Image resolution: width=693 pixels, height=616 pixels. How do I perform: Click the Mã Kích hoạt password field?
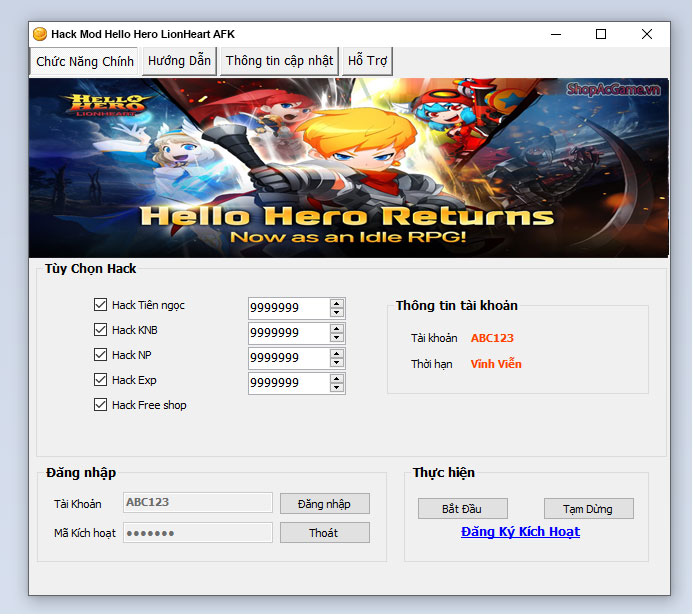(198, 532)
